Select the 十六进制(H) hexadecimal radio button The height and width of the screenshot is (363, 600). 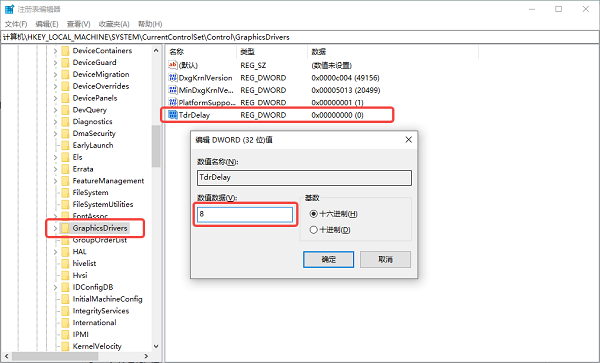pos(313,214)
